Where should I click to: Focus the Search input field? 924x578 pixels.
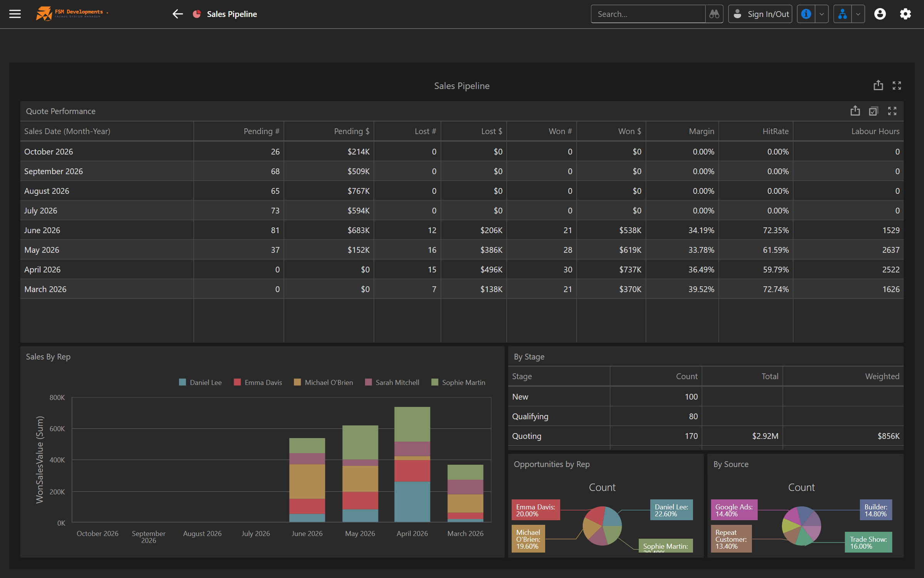[x=648, y=14]
